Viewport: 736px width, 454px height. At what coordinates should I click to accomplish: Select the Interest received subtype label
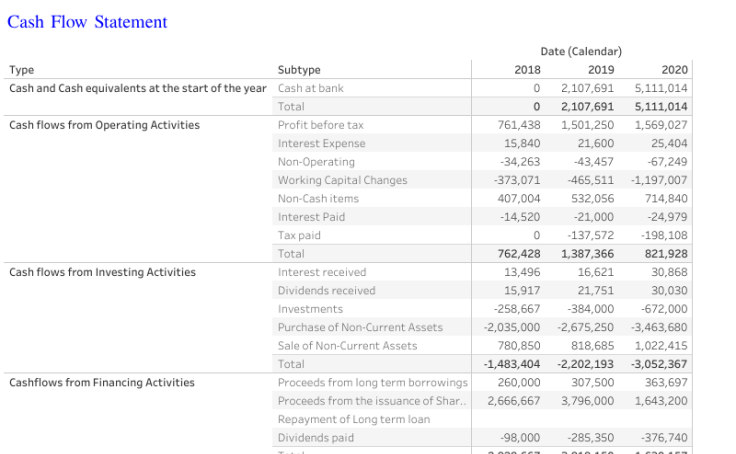322,272
